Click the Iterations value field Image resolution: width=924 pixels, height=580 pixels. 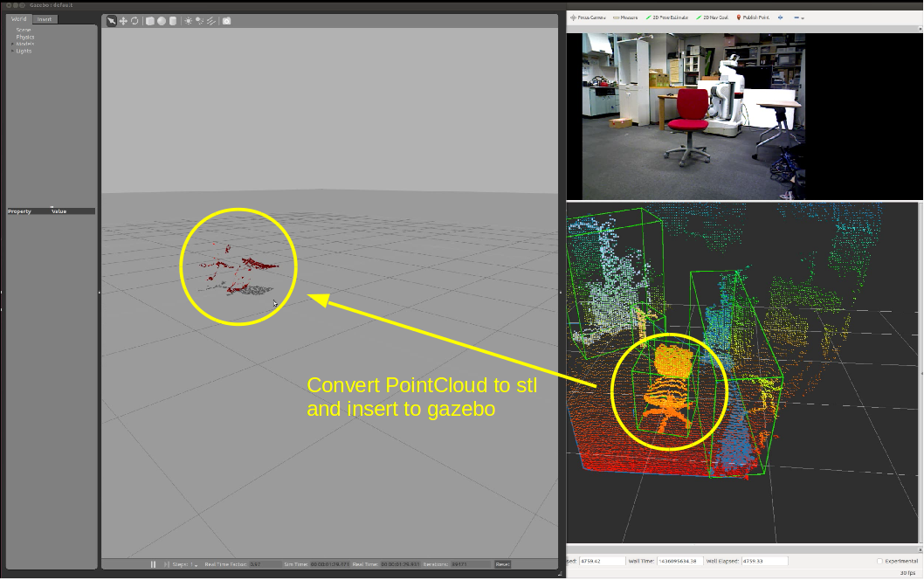[470, 564]
